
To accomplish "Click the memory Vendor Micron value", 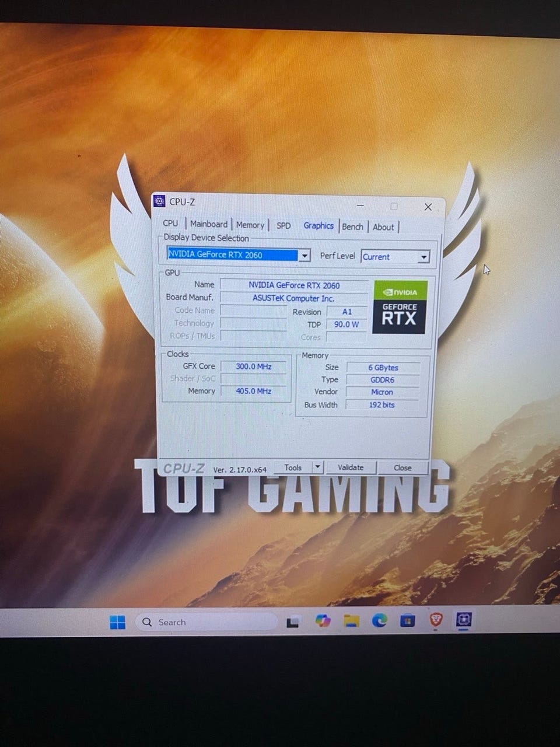I will pos(382,392).
